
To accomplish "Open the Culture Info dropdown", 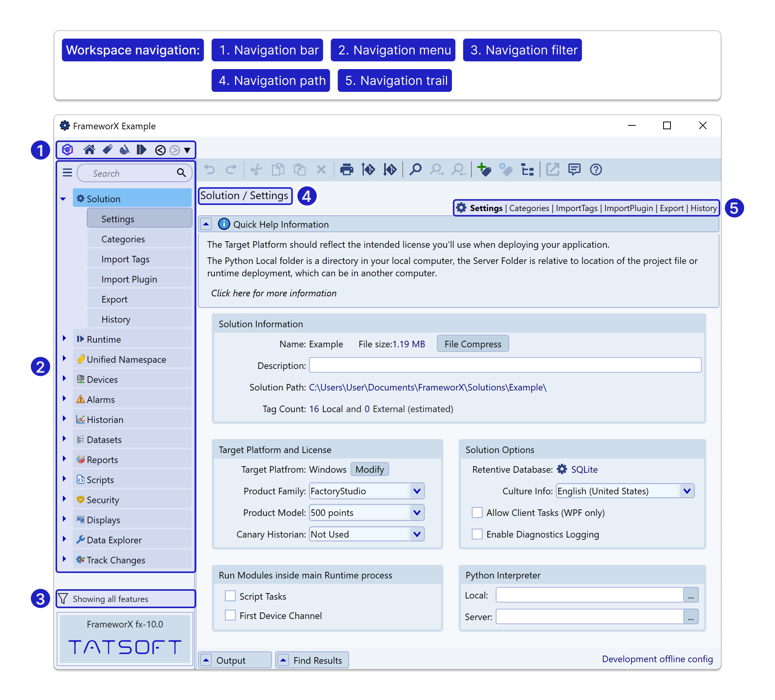I will pos(687,491).
